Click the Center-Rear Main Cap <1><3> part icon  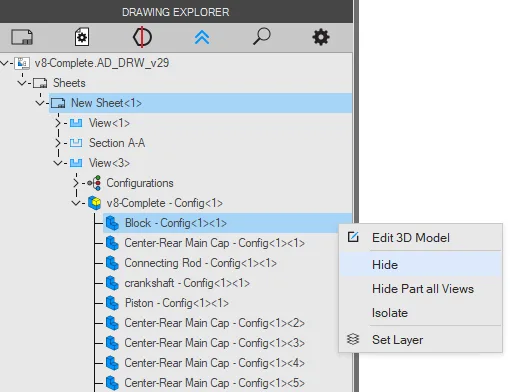pyautogui.click(x=112, y=343)
